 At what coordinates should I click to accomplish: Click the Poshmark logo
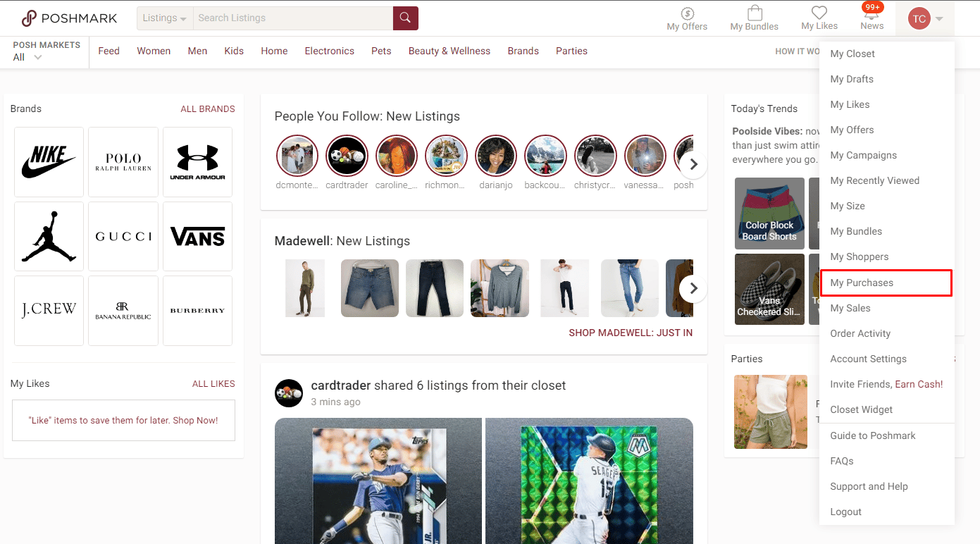(69, 18)
